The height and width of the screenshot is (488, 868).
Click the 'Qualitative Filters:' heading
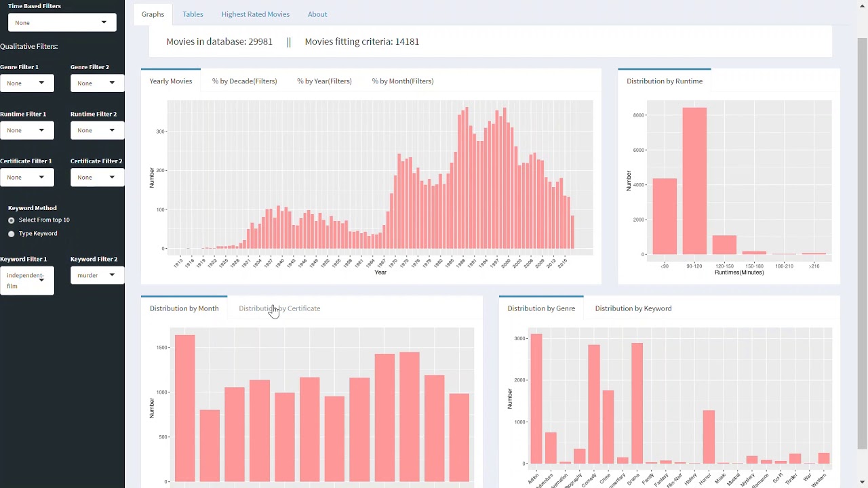click(x=29, y=47)
